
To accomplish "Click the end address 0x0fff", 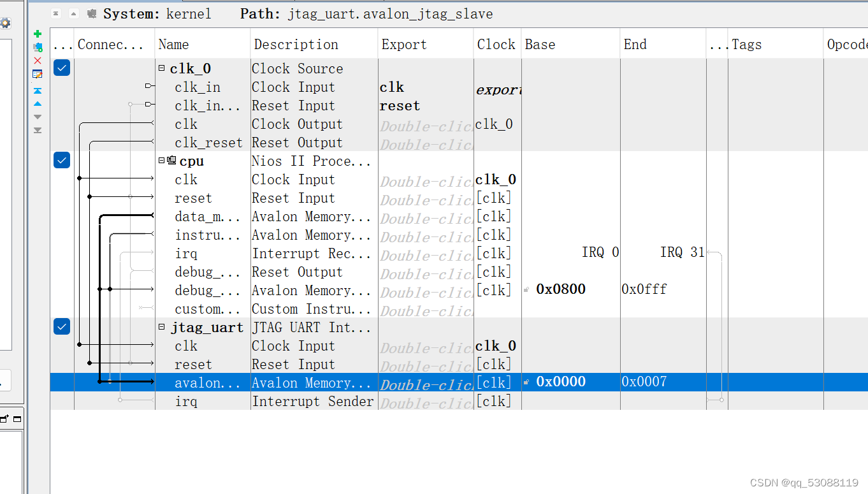I will [x=644, y=289].
